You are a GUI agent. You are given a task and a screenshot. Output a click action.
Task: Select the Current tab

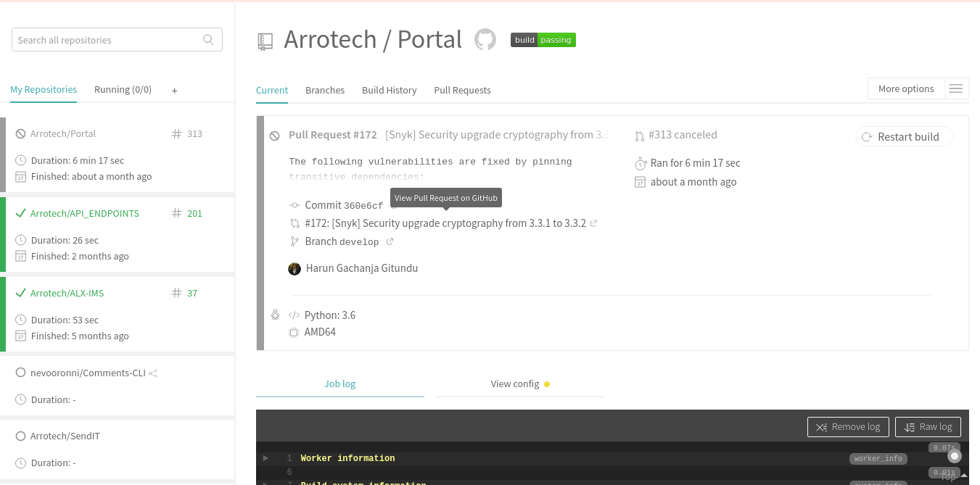272,90
